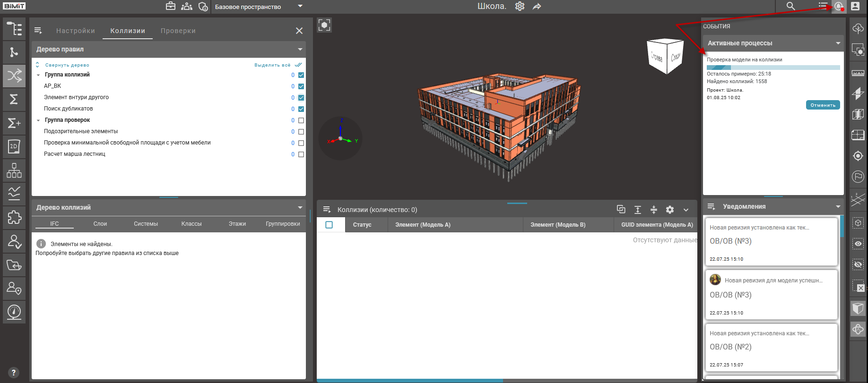Collapse the Группа коллизий tree node
This screenshot has height=383, width=868.
pos(38,75)
